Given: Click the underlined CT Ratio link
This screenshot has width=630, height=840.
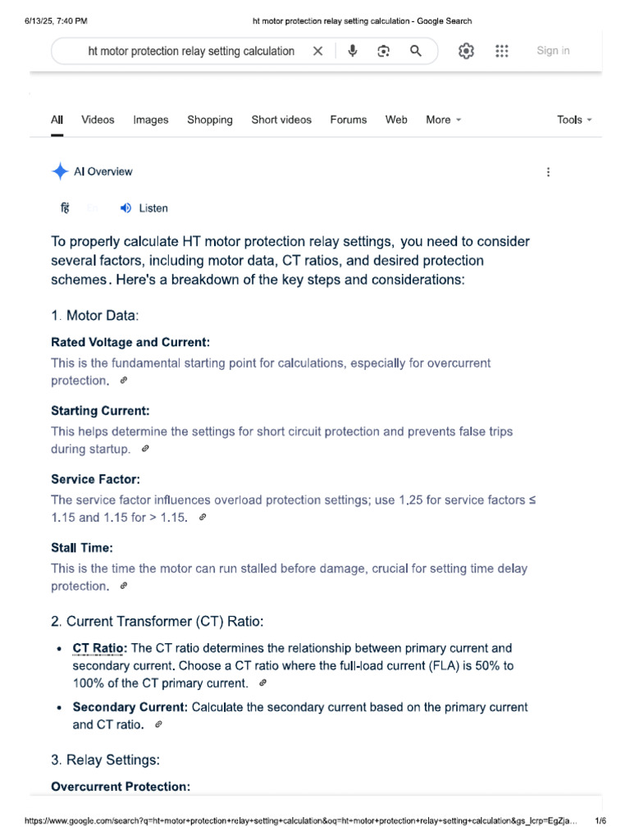Looking at the screenshot, I should coord(99,648).
